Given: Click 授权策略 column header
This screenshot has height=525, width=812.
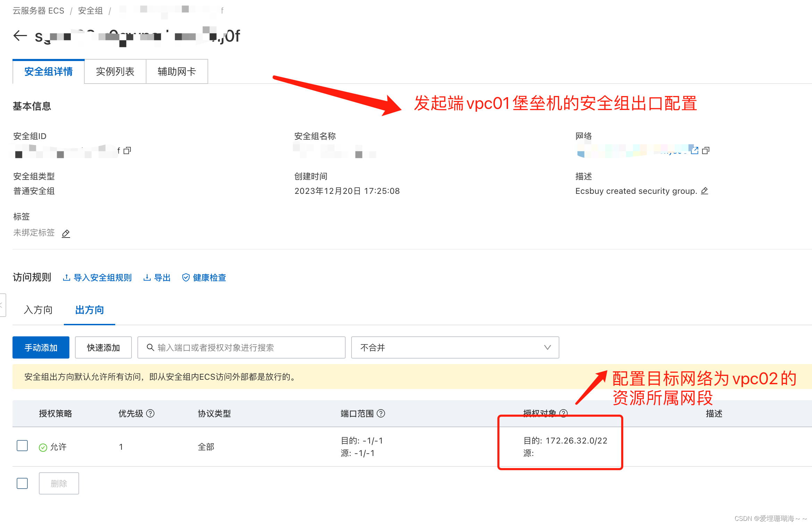Looking at the screenshot, I should tap(56, 413).
